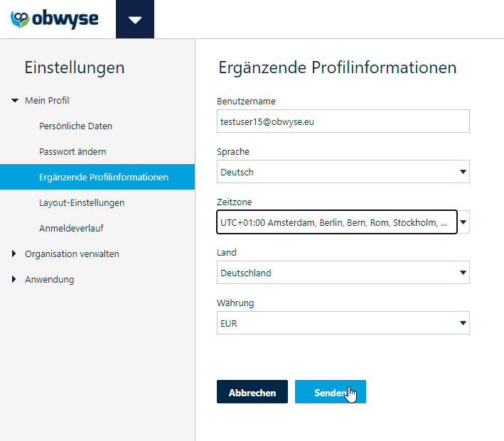Click the EUR value in Währung box
The image size is (504, 441).
[228, 323]
